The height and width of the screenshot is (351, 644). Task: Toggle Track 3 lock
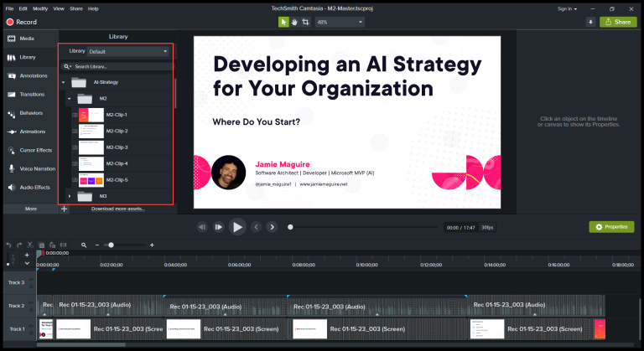point(31,286)
